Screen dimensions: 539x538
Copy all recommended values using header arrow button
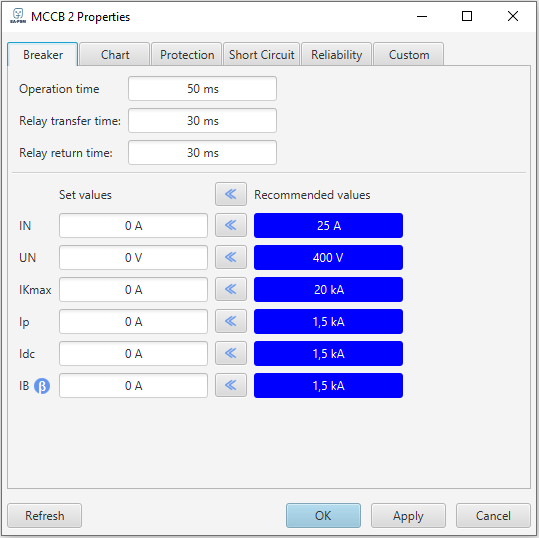tap(231, 194)
